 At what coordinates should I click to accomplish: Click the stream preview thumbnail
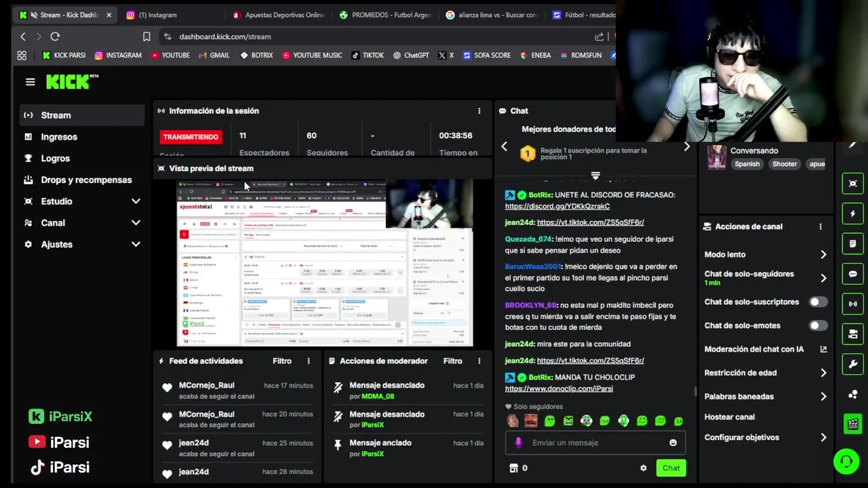pos(325,264)
